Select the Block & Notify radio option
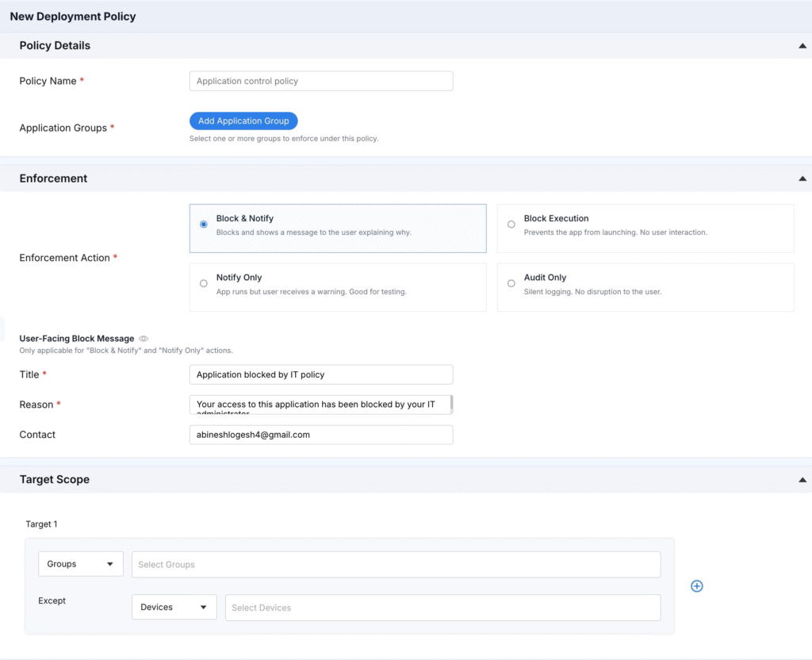 (204, 224)
